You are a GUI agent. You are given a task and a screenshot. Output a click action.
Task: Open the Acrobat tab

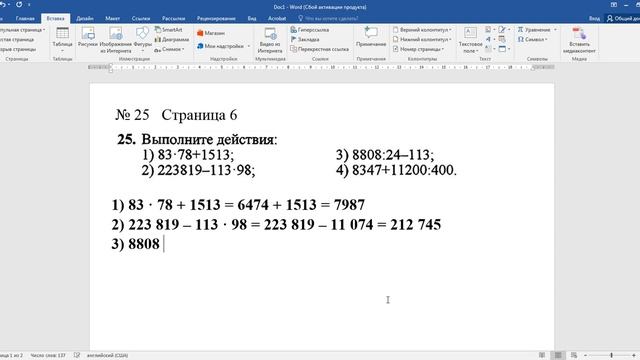coord(277,18)
